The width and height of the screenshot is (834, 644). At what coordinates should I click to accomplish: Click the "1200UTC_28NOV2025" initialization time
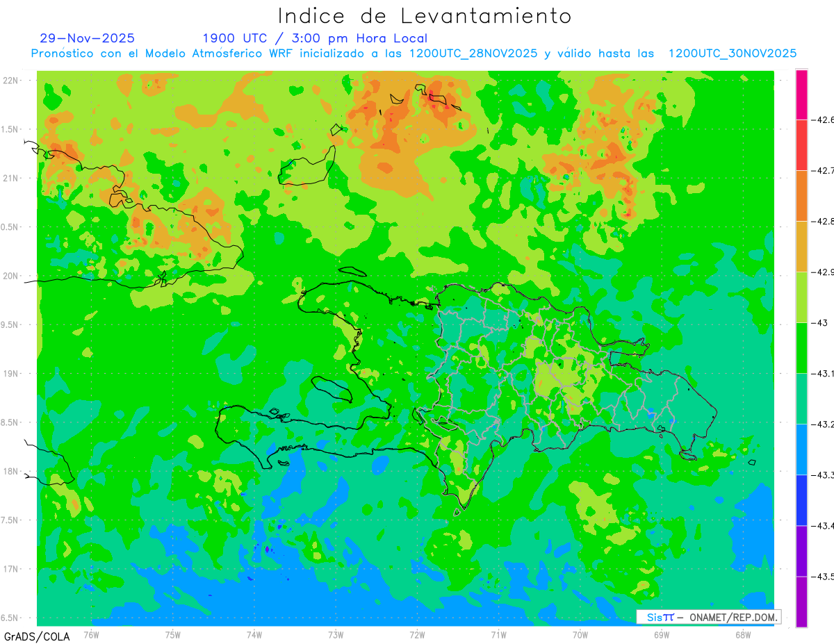474,53
